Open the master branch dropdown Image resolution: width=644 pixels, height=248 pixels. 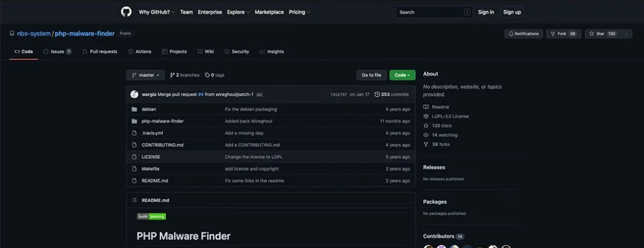(x=145, y=75)
